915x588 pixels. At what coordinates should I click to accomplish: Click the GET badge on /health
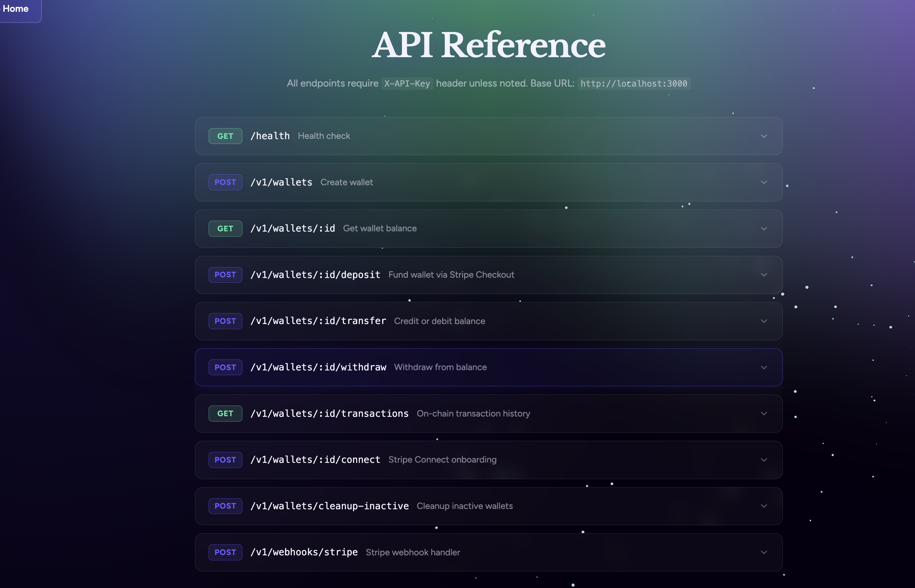(225, 136)
